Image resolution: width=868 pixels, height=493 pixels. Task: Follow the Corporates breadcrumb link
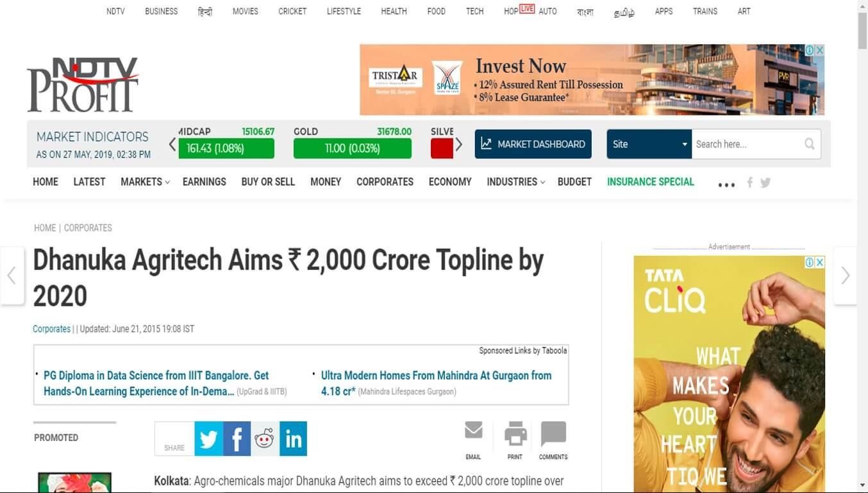88,228
